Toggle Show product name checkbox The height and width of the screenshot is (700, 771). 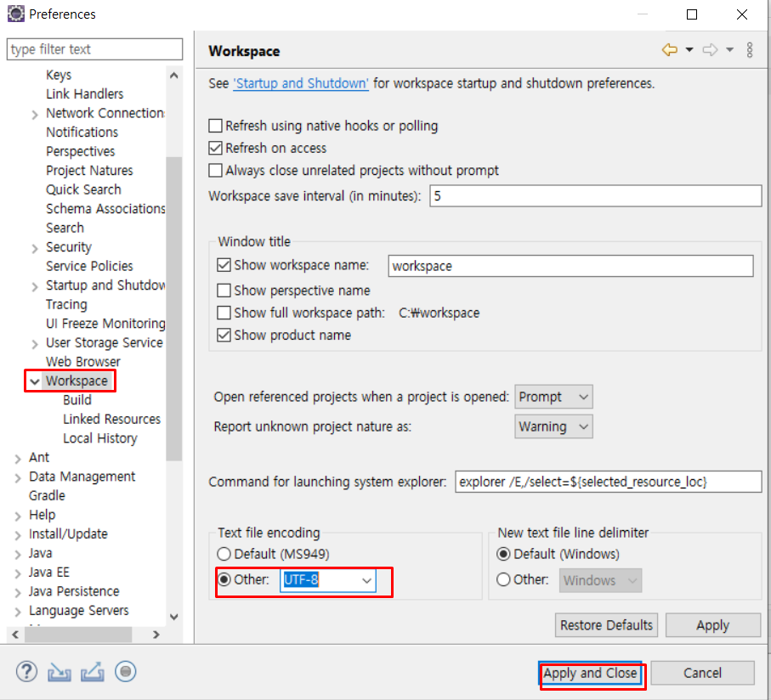coord(224,335)
